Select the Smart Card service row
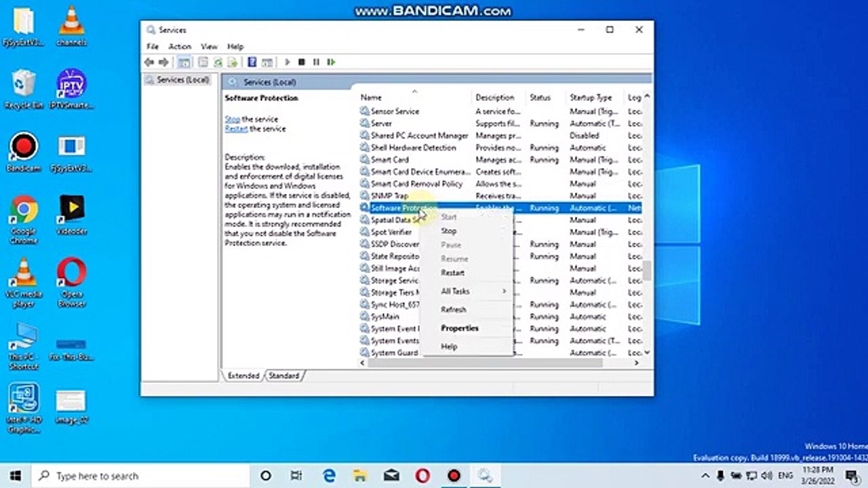 pyautogui.click(x=500, y=160)
